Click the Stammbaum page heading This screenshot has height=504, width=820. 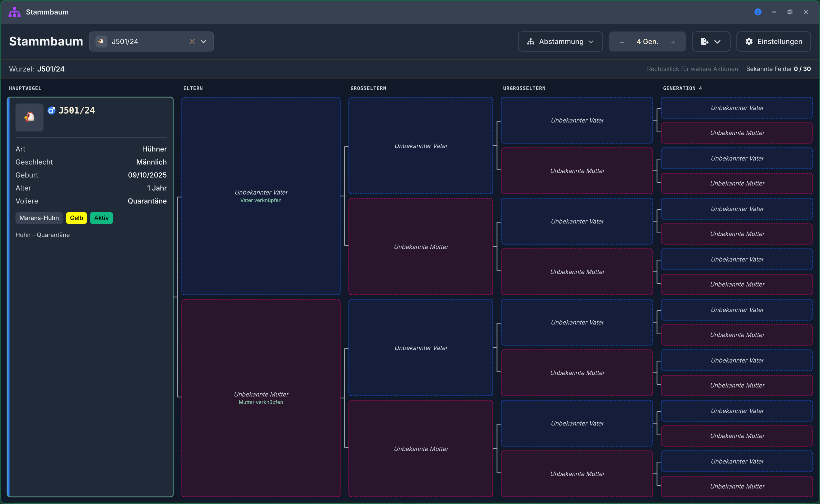coord(46,41)
